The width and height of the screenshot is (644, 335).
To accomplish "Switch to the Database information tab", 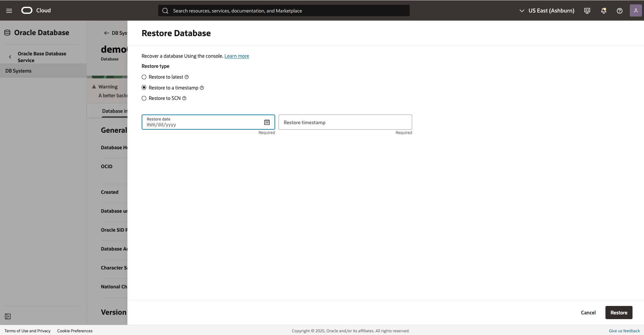I will 115,111.
